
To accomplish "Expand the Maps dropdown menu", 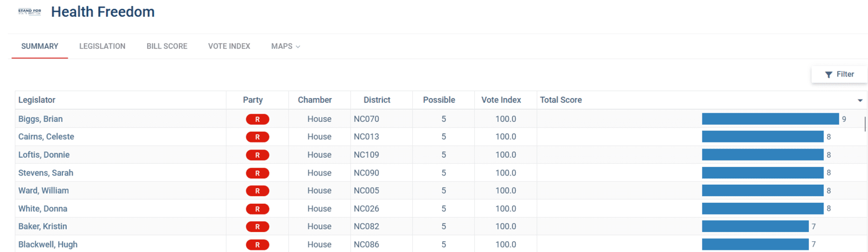I will click(285, 47).
